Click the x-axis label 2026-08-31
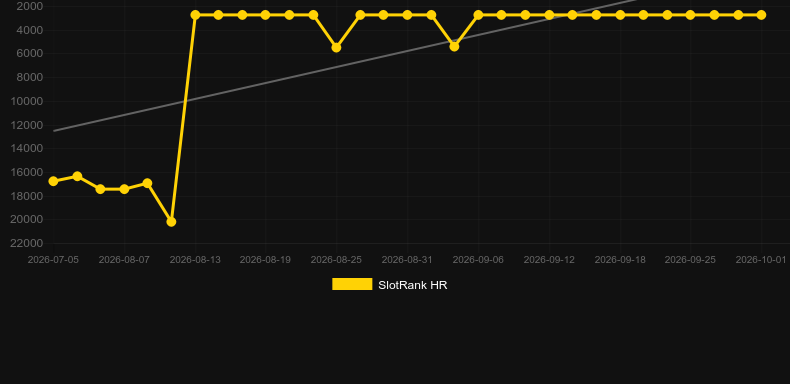The image size is (790, 384). (407, 260)
